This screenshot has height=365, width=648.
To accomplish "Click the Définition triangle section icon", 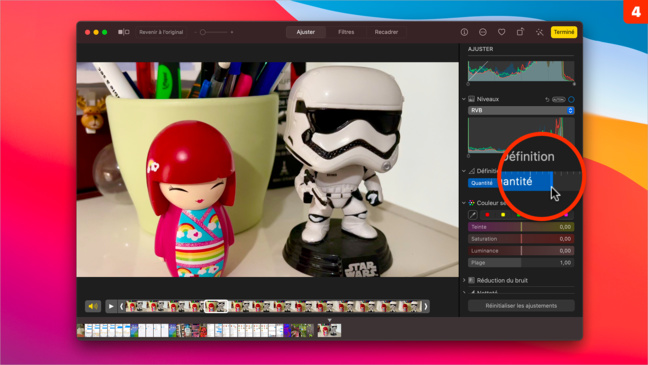I will pyautogui.click(x=472, y=171).
